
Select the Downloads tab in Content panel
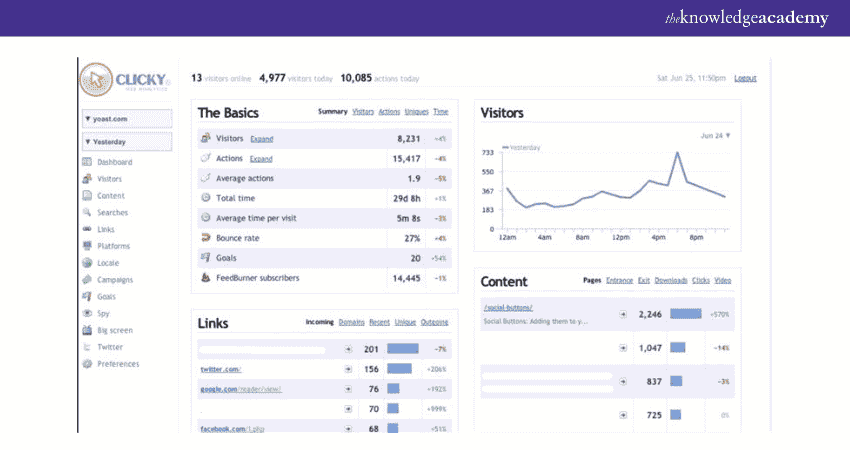(x=672, y=281)
